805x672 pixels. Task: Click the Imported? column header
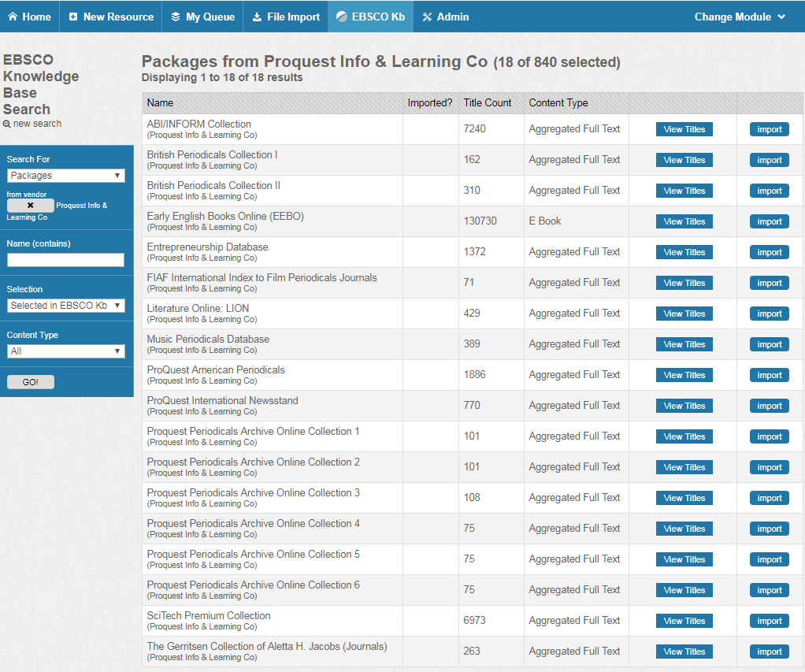coord(430,102)
